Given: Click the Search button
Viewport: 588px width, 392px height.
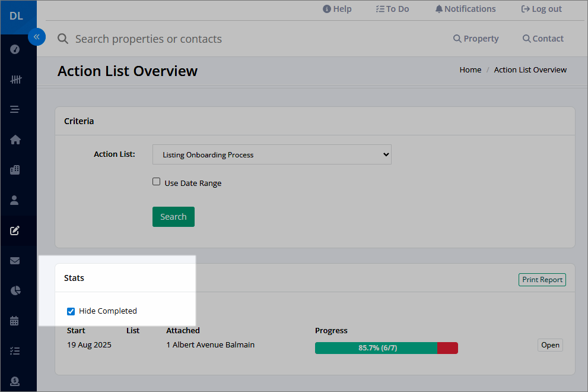Looking at the screenshot, I should [173, 216].
